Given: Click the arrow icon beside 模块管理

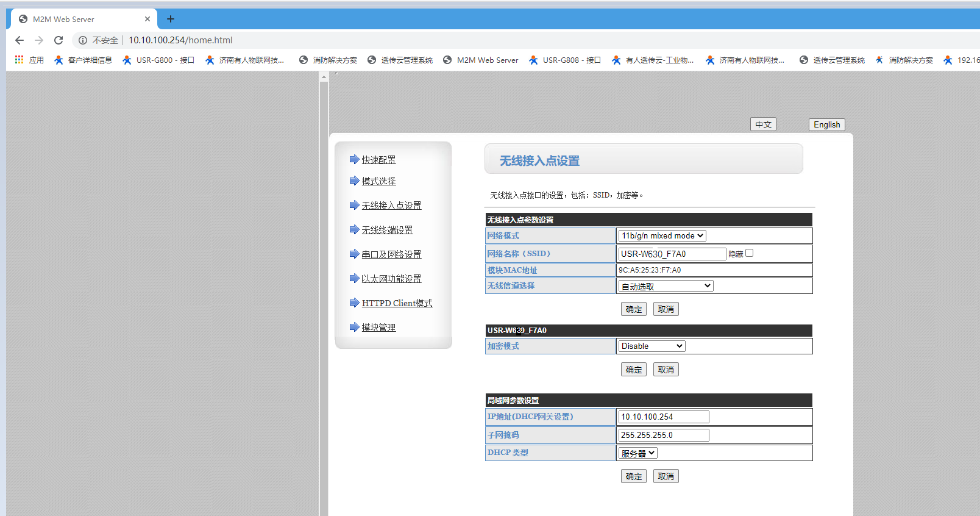Looking at the screenshot, I should coord(354,327).
